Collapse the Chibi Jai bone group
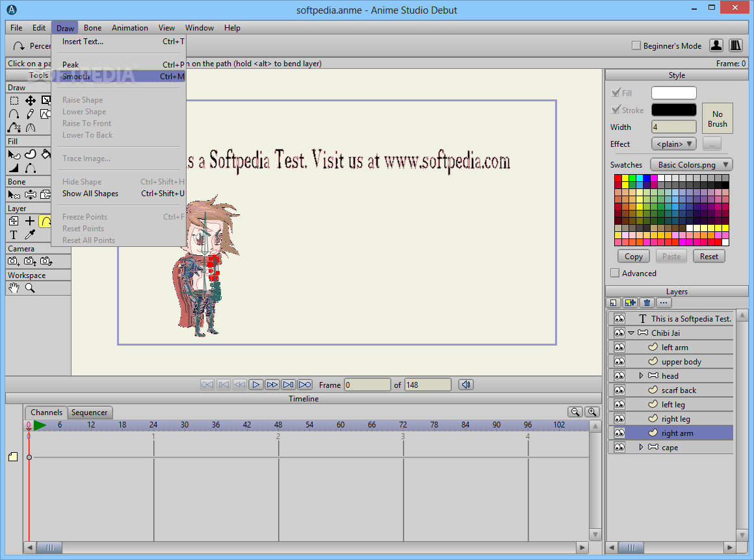Image resolution: width=754 pixels, height=560 pixels. (631, 333)
